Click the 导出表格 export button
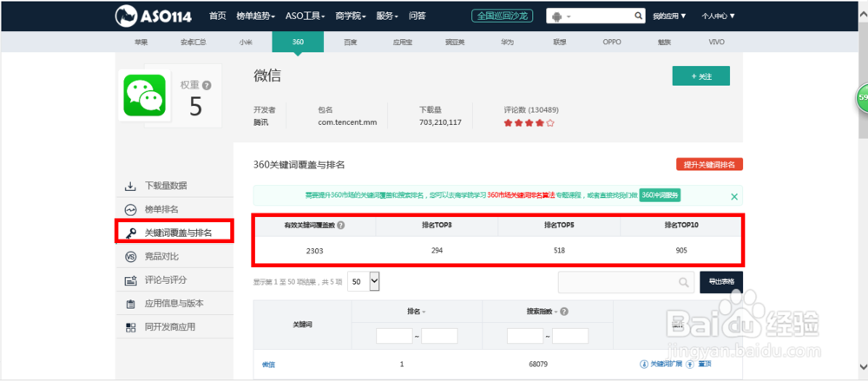 click(x=721, y=281)
